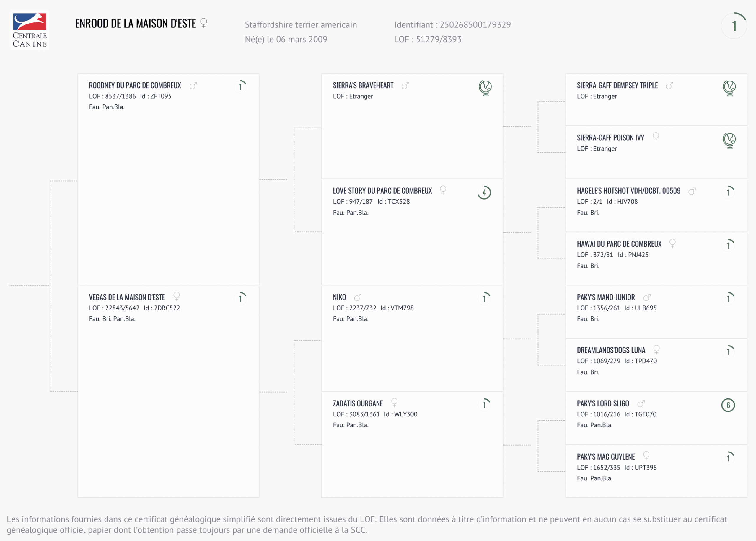Click the Enrood de la Maison d'Este heading

pyautogui.click(x=135, y=24)
